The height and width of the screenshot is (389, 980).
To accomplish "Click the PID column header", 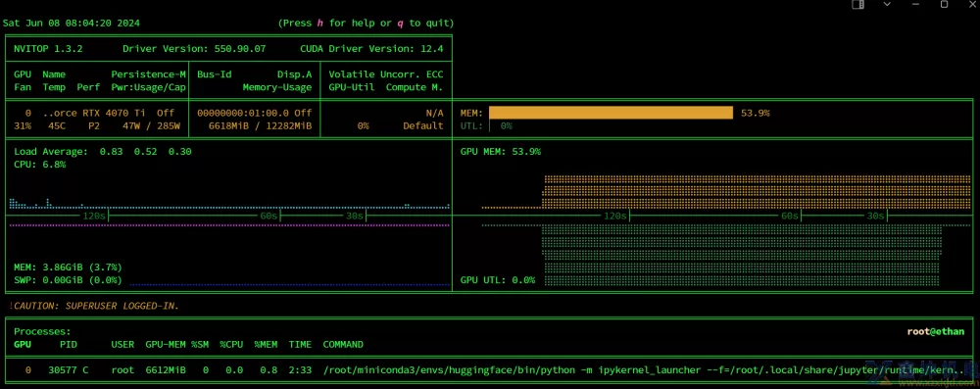I will [69, 345].
